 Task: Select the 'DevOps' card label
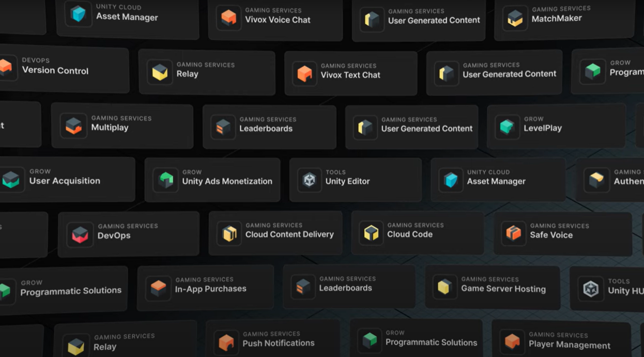(114, 235)
